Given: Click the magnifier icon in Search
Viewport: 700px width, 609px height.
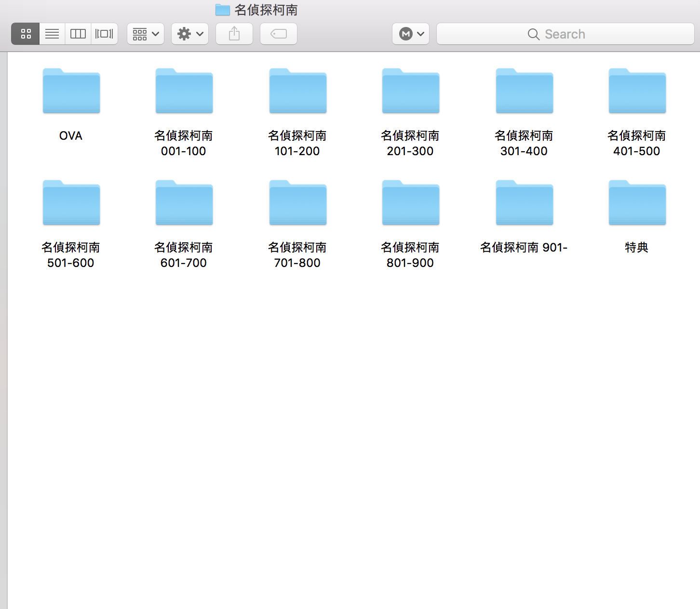Looking at the screenshot, I should [x=533, y=34].
